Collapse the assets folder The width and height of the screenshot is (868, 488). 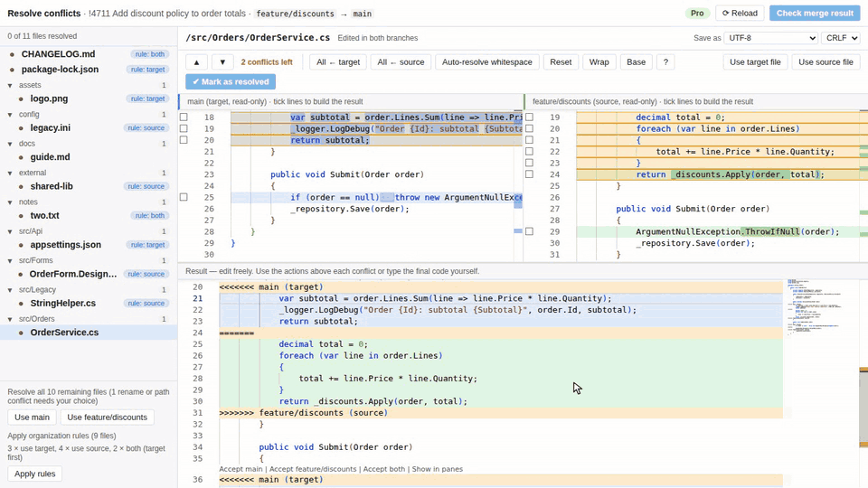tap(10, 85)
